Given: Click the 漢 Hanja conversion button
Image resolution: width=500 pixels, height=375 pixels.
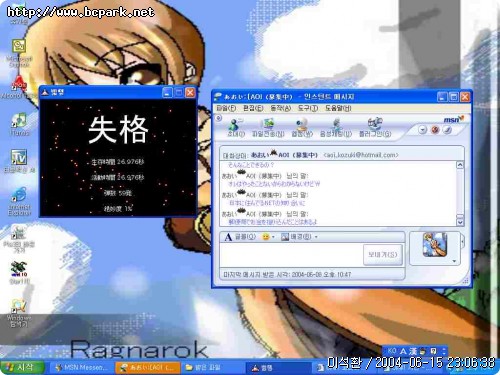Looking at the screenshot, I should click(413, 351).
